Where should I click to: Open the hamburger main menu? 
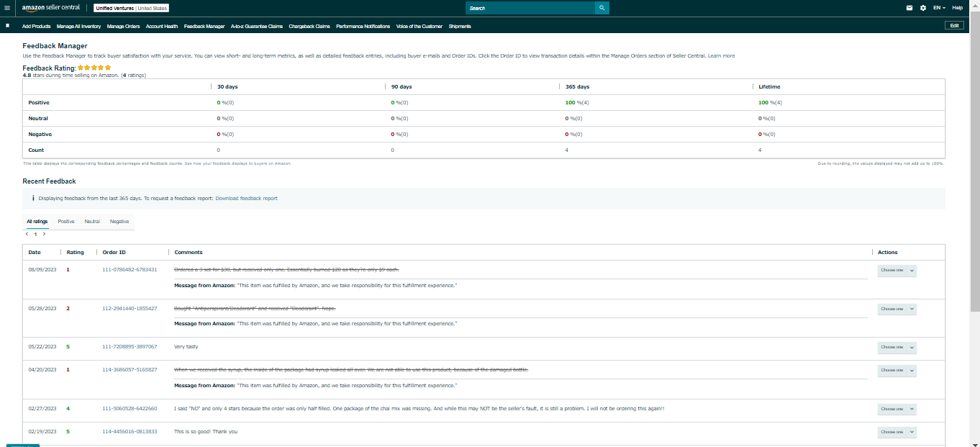pos(7,8)
